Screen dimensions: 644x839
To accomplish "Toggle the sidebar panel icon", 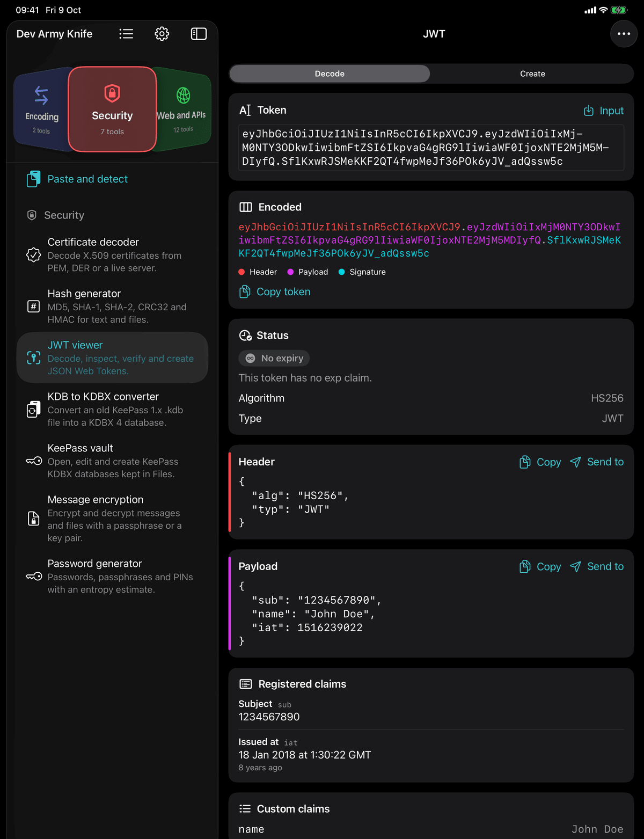I will coord(199,34).
